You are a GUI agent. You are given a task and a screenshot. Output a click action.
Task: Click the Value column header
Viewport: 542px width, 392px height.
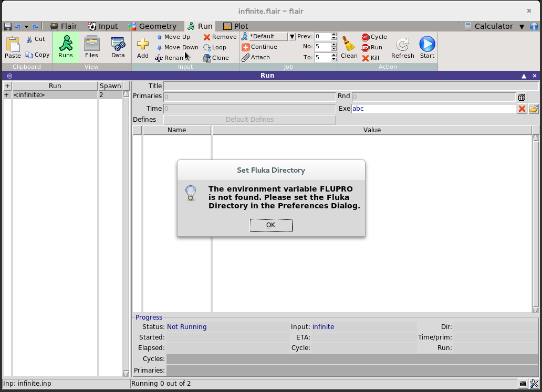click(372, 130)
